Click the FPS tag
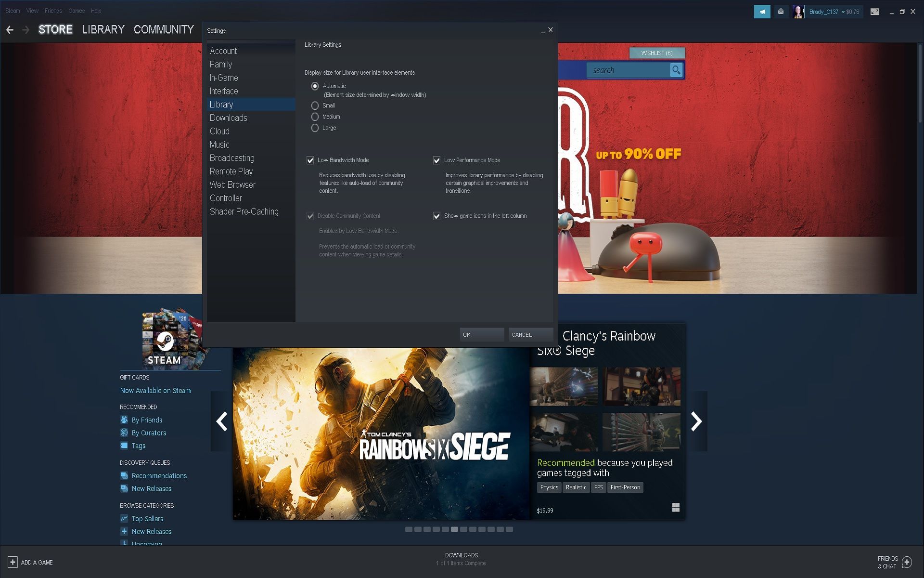Viewport: 924px width, 578px height. (598, 487)
